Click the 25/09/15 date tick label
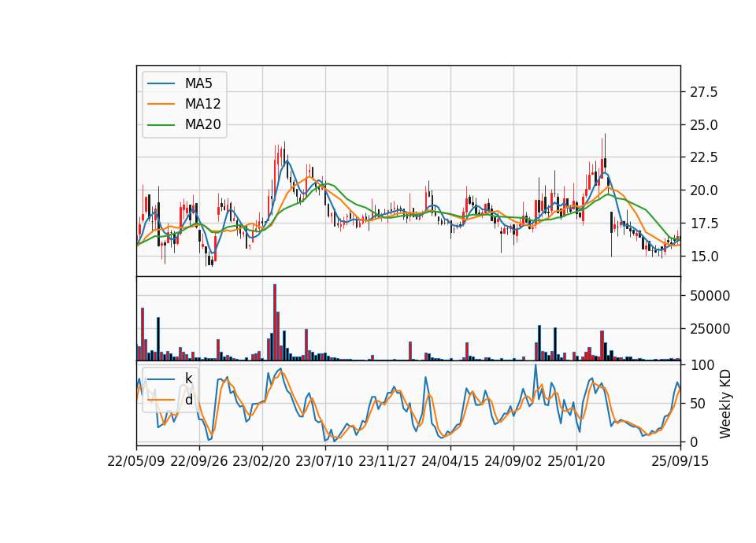The height and width of the screenshot is (543, 756). [680, 461]
